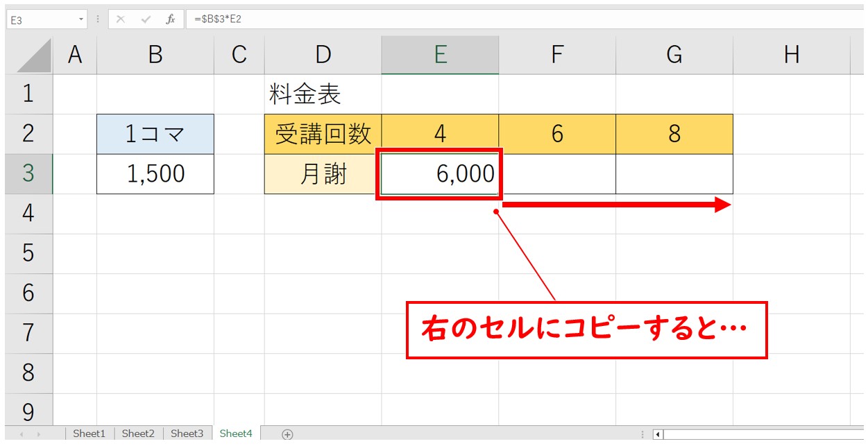Click the Insert Function fx icon

click(170, 19)
